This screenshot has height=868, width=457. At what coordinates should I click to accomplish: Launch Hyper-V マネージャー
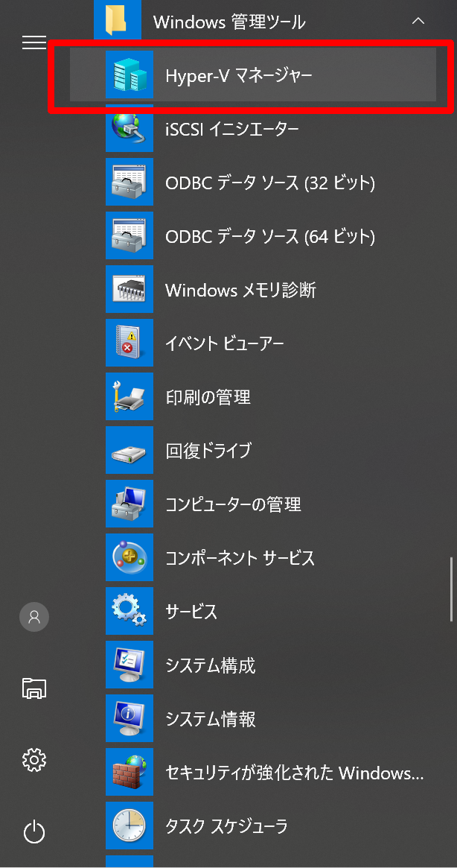253,75
